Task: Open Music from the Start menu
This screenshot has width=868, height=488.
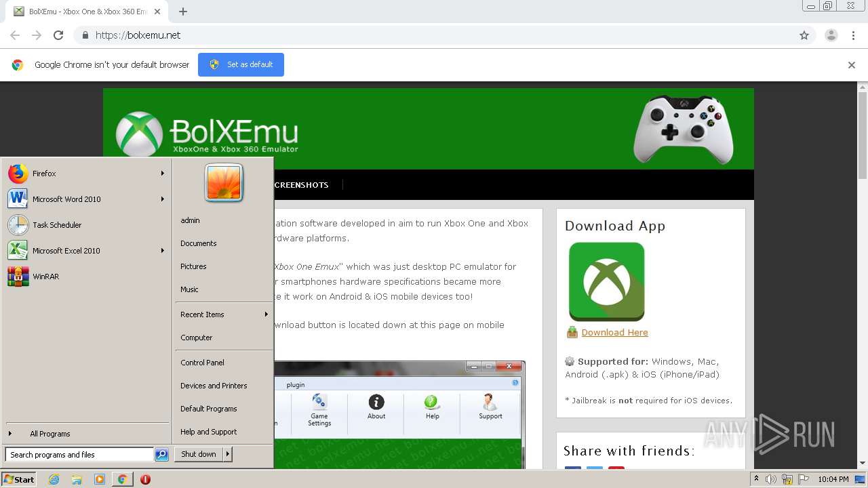Action: pyautogui.click(x=189, y=289)
